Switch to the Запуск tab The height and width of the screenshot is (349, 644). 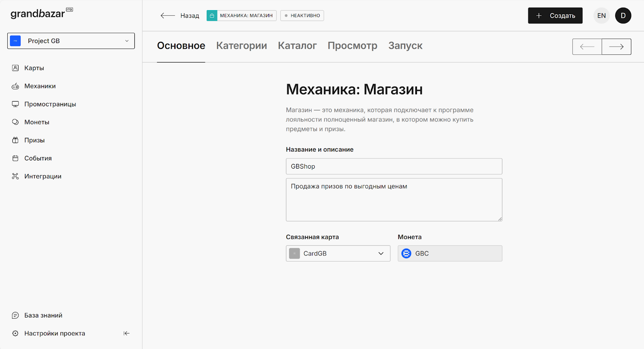[x=405, y=46]
